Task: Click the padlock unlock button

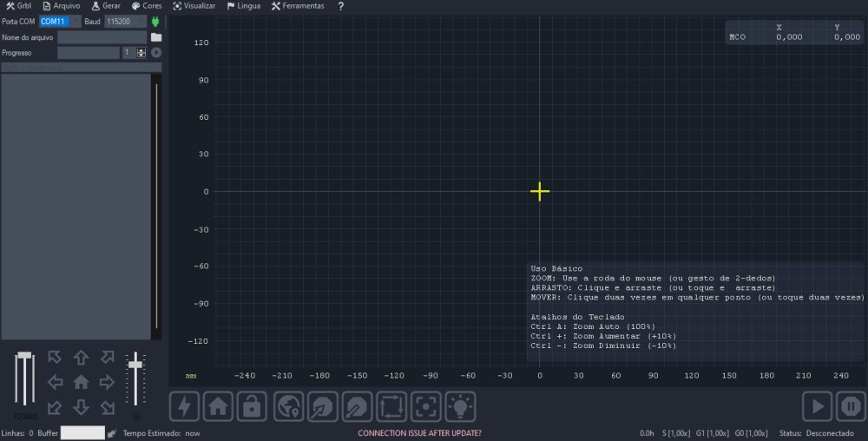Action: pyautogui.click(x=252, y=405)
